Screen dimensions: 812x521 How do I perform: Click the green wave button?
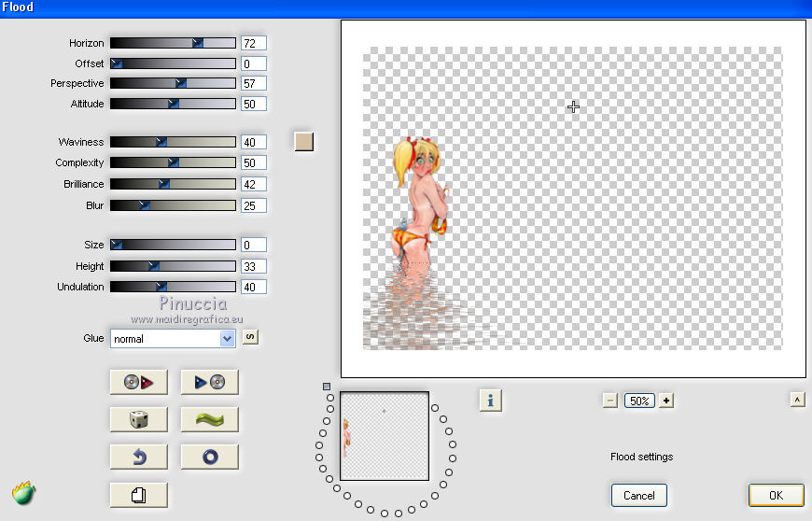pos(210,419)
